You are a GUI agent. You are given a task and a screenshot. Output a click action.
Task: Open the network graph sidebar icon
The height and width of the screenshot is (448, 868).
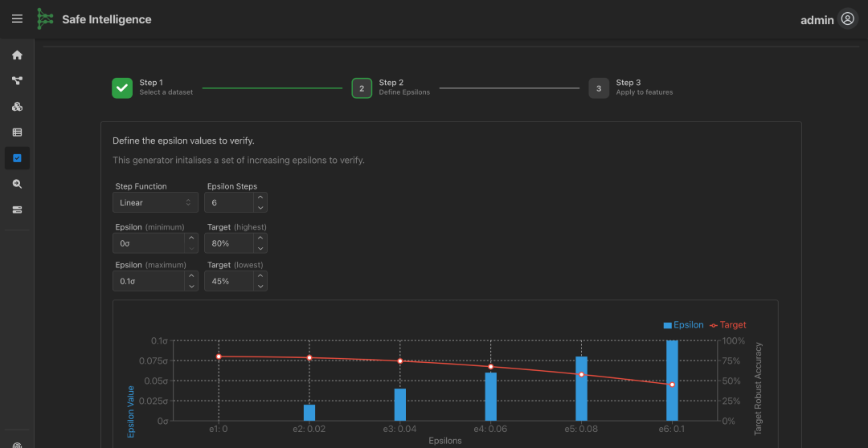click(x=17, y=81)
